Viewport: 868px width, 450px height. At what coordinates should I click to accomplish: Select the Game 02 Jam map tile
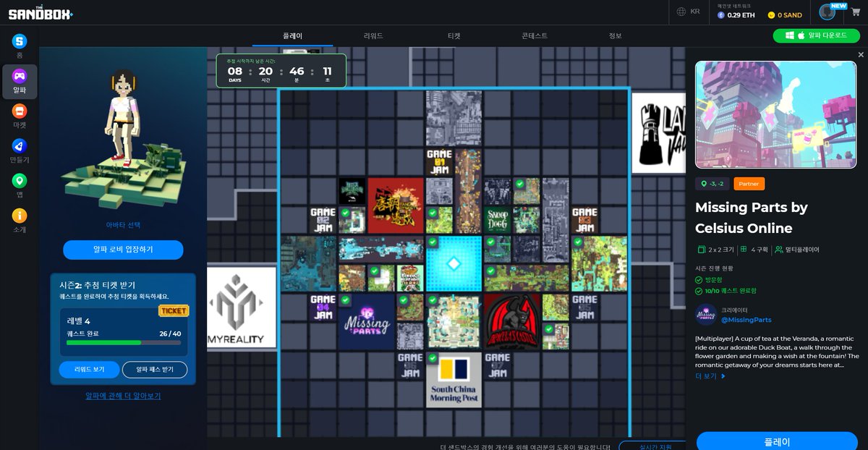click(x=323, y=220)
